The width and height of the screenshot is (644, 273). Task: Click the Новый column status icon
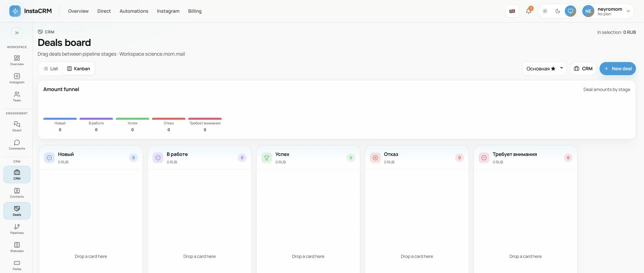(x=49, y=158)
